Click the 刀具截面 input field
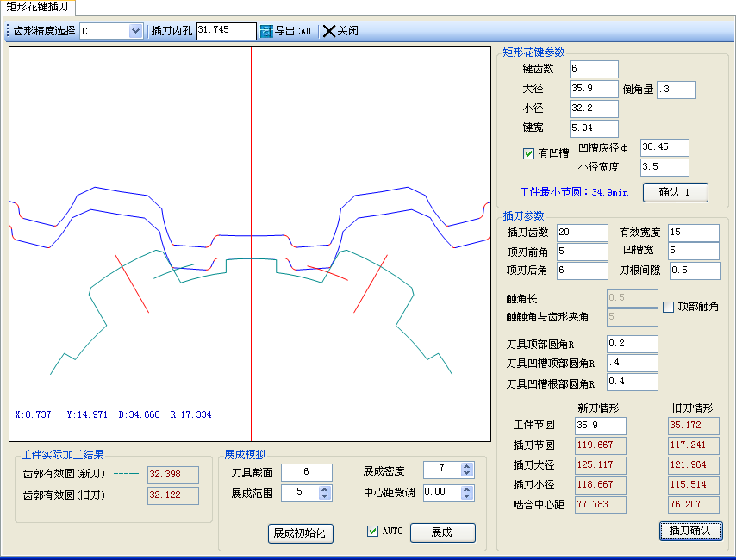This screenshot has width=736, height=560. point(307,472)
